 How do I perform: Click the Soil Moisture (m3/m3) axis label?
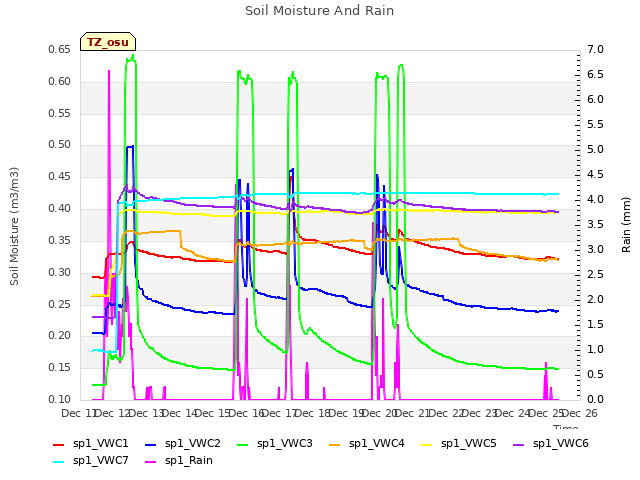tap(14, 226)
